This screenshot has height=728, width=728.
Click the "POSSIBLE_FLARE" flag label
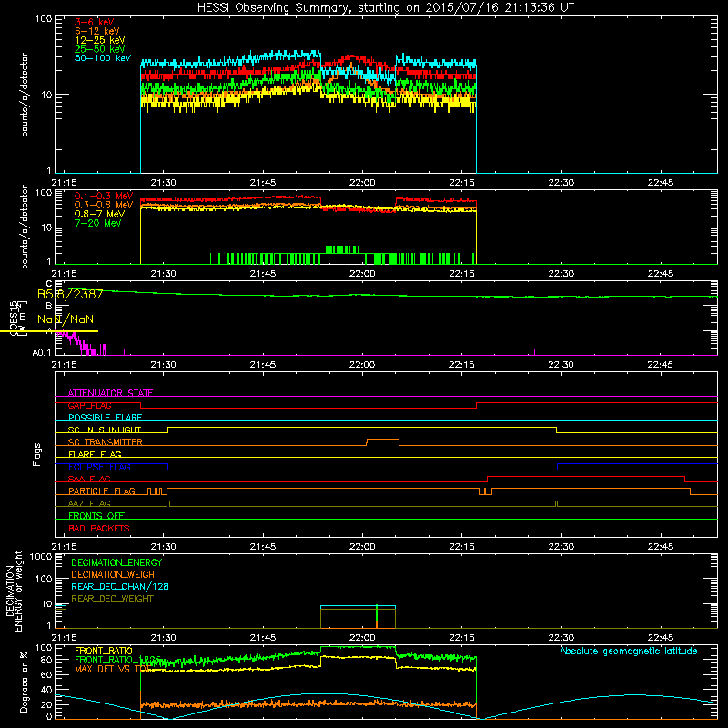(105, 418)
